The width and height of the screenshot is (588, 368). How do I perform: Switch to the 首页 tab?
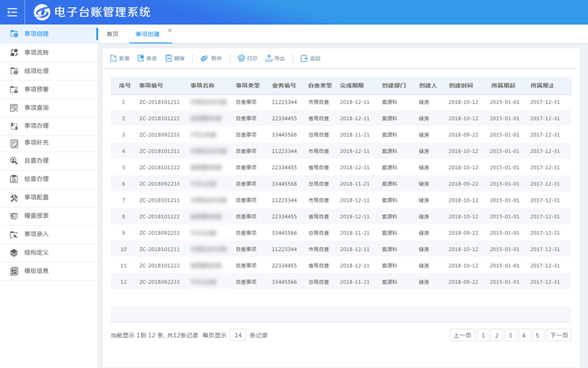112,34
